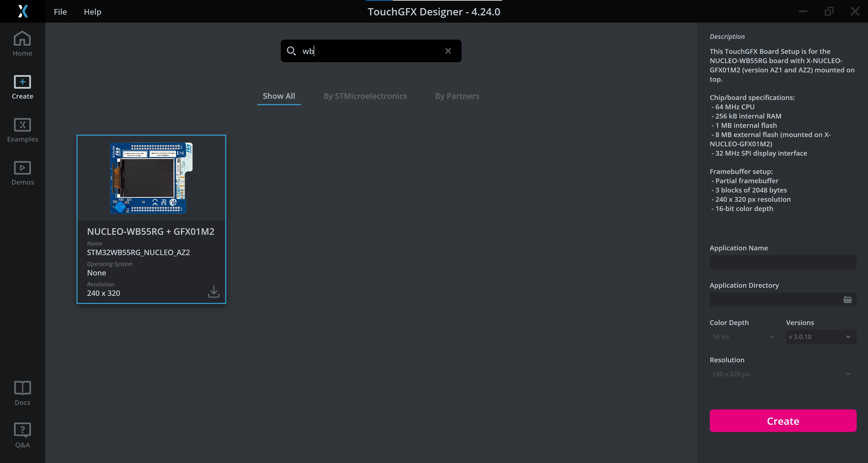The height and width of the screenshot is (463, 868).
Task: Select the NUCLEO-WB55RG board thumbnail image
Action: click(x=151, y=178)
